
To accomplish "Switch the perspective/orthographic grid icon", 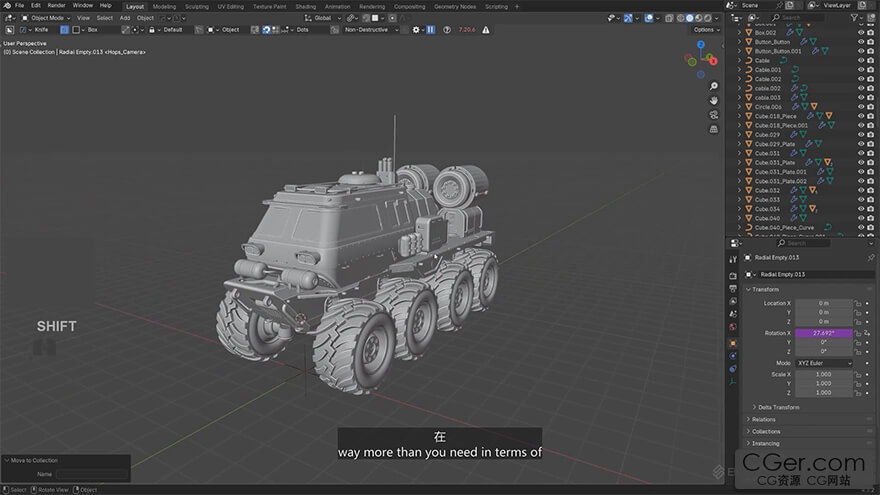I will (x=713, y=130).
